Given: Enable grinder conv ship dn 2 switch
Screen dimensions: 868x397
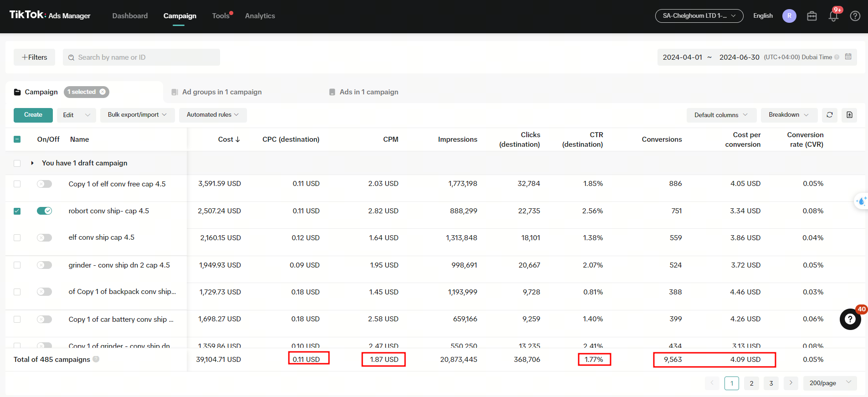Looking at the screenshot, I should [44, 265].
